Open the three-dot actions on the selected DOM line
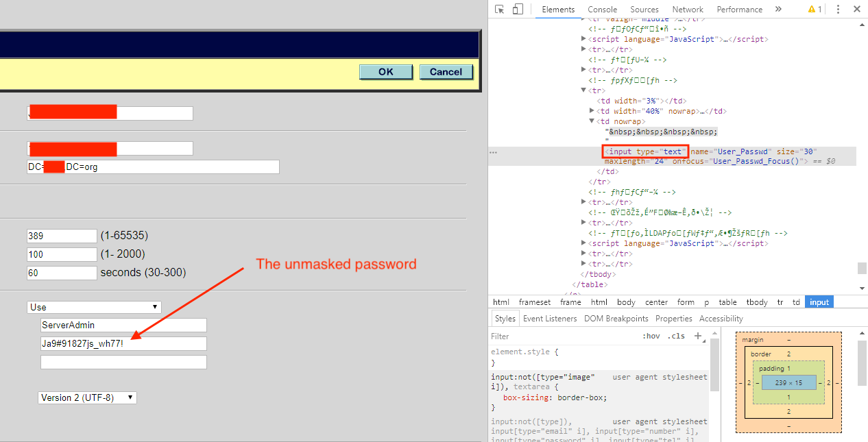Viewport: 868px width, 442px height. point(493,152)
